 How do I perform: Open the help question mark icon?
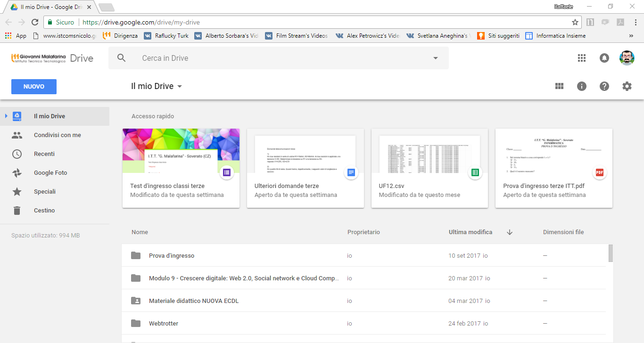[604, 86]
